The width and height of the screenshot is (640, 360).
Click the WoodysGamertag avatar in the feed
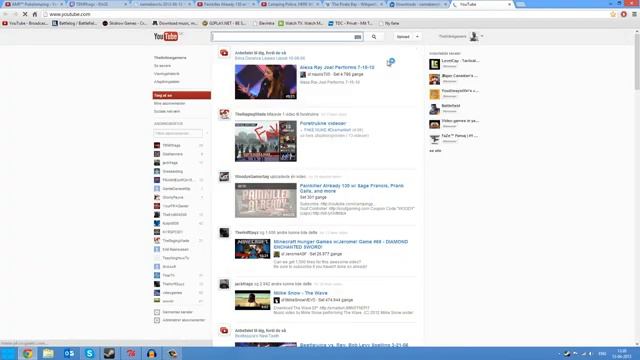point(224,177)
